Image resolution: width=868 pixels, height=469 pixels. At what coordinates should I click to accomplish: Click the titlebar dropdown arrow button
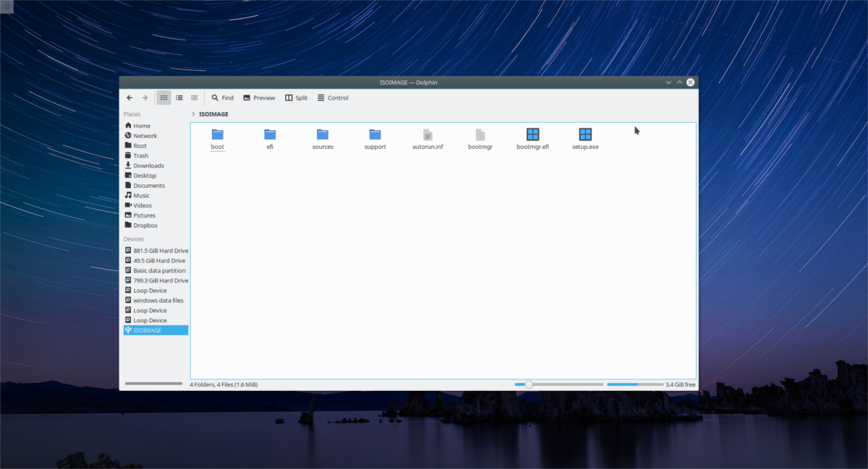coord(668,82)
